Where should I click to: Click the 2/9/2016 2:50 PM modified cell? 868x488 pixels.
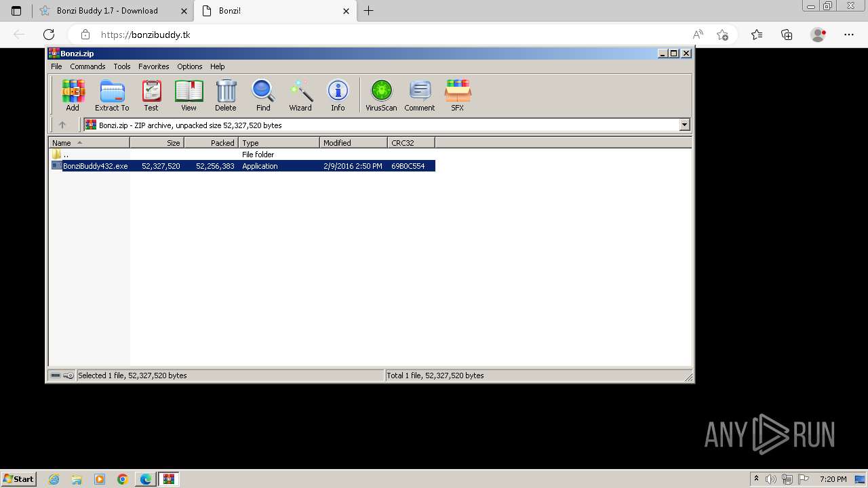pyautogui.click(x=353, y=166)
